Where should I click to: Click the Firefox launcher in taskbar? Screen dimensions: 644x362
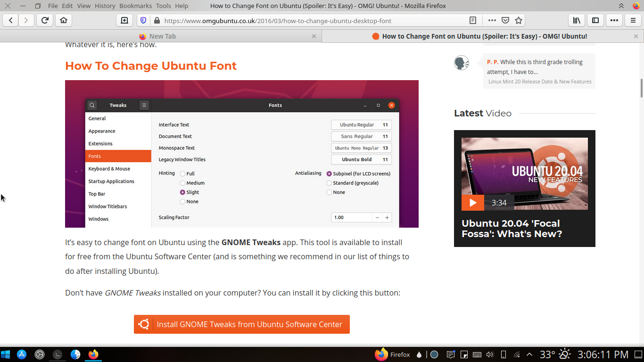pos(93,354)
